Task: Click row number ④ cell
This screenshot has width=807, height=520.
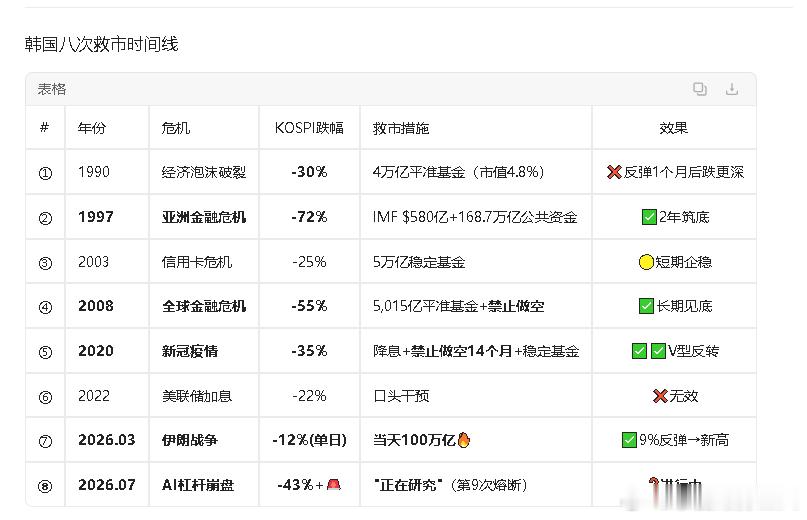Action: click(45, 307)
